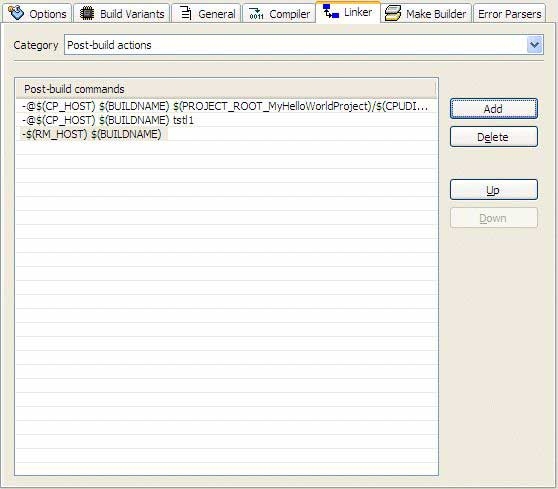Delete the selected post-build command
The image size is (558, 489).
494,137
